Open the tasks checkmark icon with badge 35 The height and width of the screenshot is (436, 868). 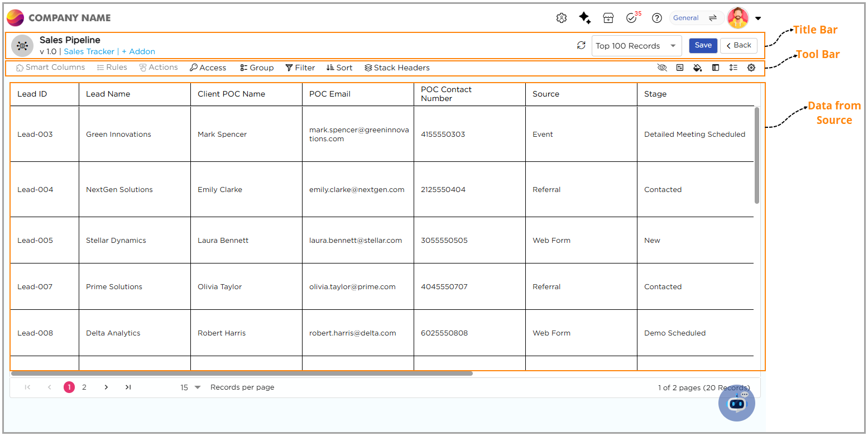[631, 18]
